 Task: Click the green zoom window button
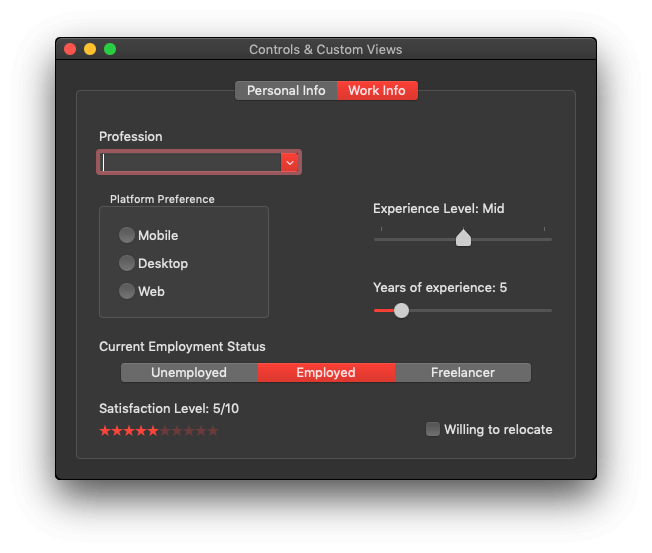pos(110,49)
